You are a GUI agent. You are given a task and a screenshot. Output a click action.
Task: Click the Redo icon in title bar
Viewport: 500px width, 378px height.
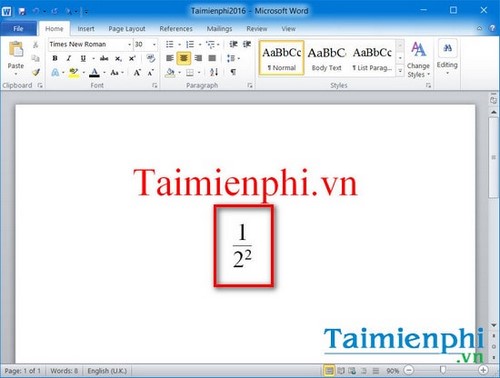(x=54, y=12)
